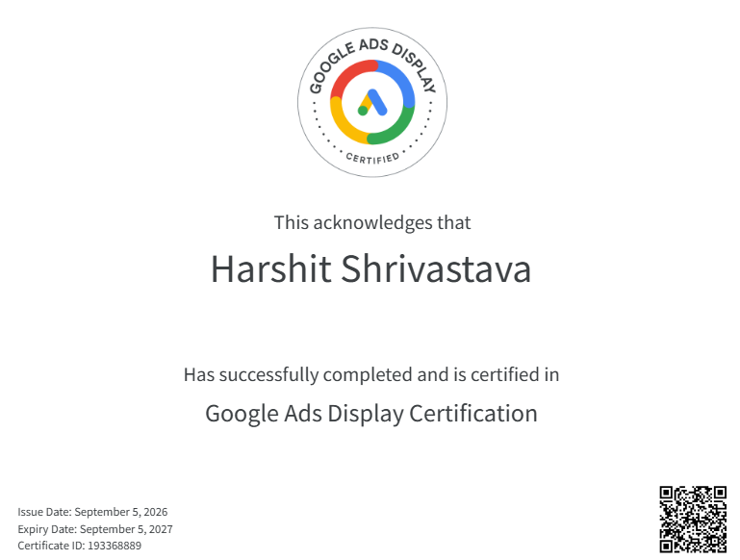Click the Expiry Date: September 5, 2027 line

95,529
